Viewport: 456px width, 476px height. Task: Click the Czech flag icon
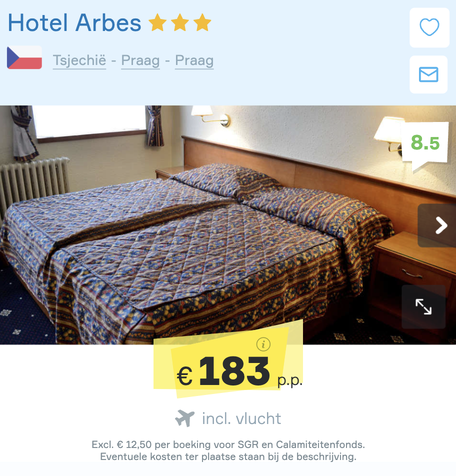24,57
